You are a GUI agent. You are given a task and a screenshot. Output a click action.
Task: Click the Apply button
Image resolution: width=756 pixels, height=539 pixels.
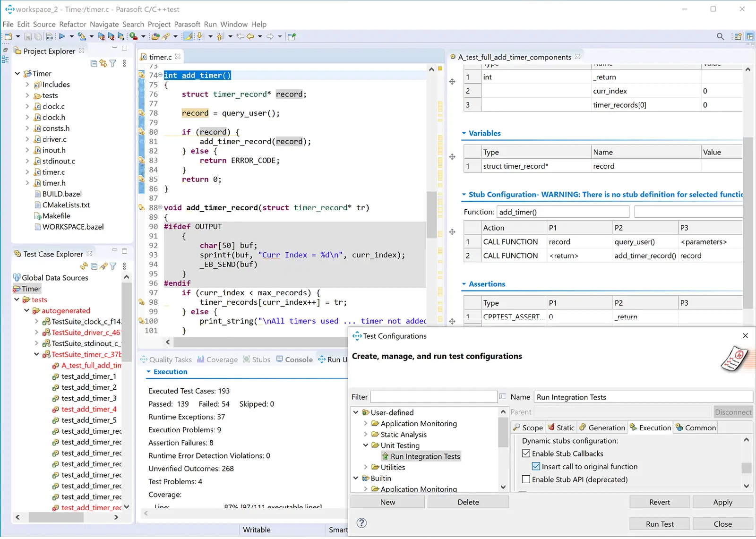coord(722,502)
